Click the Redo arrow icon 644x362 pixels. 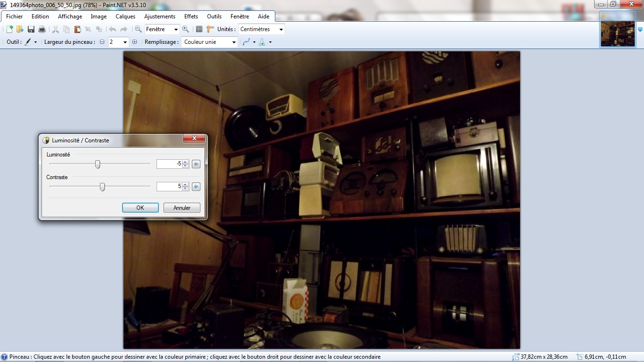click(124, 29)
